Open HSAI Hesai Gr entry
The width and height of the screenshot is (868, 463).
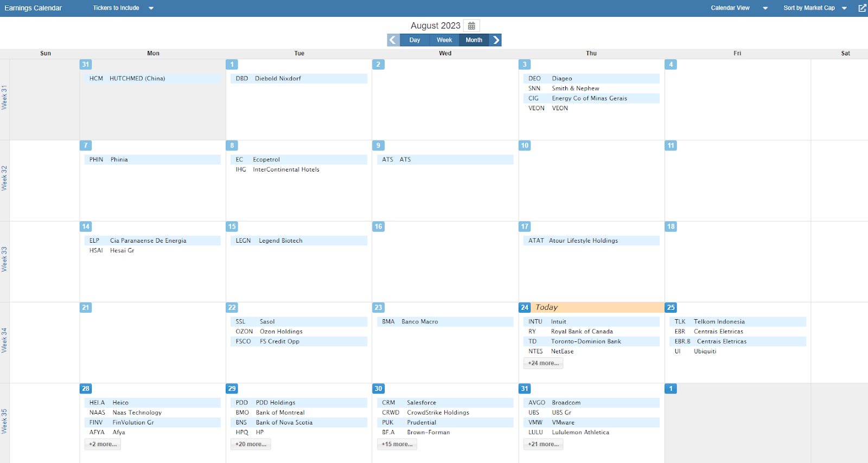pos(152,250)
